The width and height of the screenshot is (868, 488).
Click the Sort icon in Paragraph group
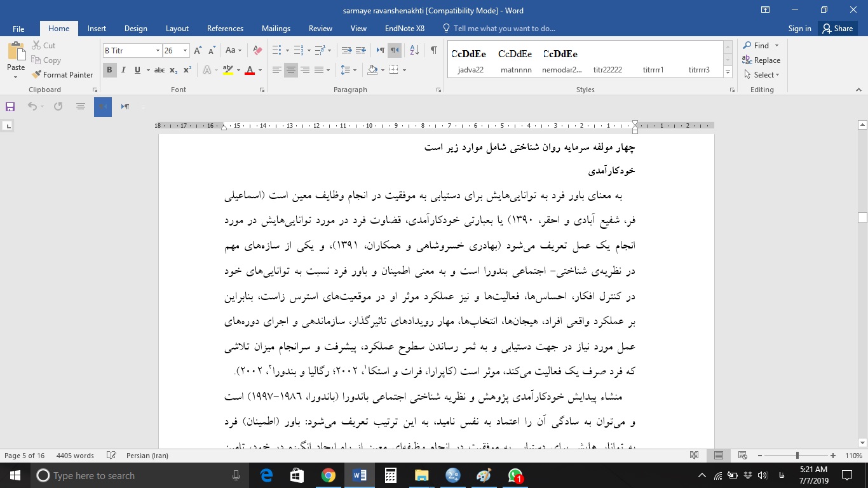pyautogui.click(x=414, y=50)
